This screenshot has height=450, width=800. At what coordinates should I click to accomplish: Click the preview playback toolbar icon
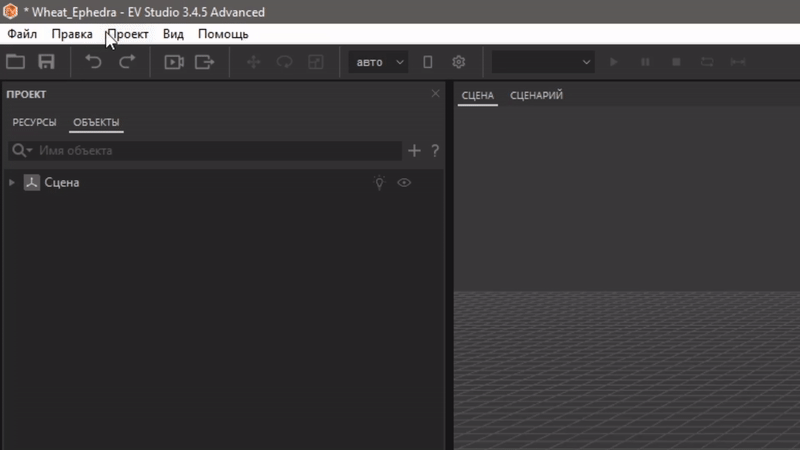coord(174,62)
